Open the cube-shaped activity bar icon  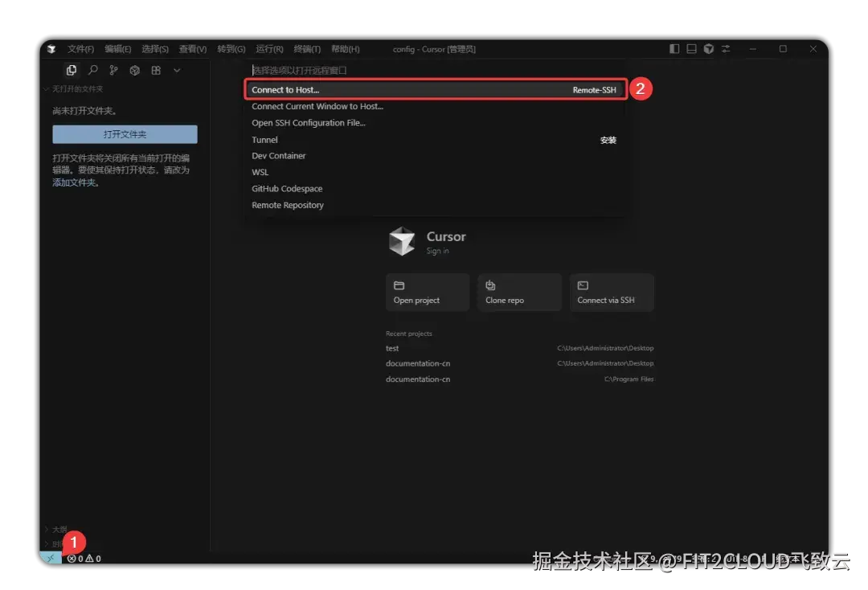tap(134, 70)
